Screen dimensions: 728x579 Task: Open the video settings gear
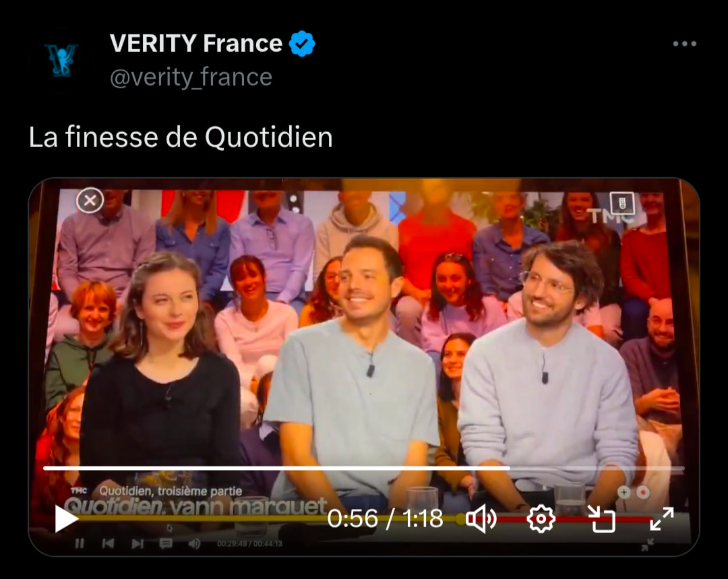click(541, 518)
